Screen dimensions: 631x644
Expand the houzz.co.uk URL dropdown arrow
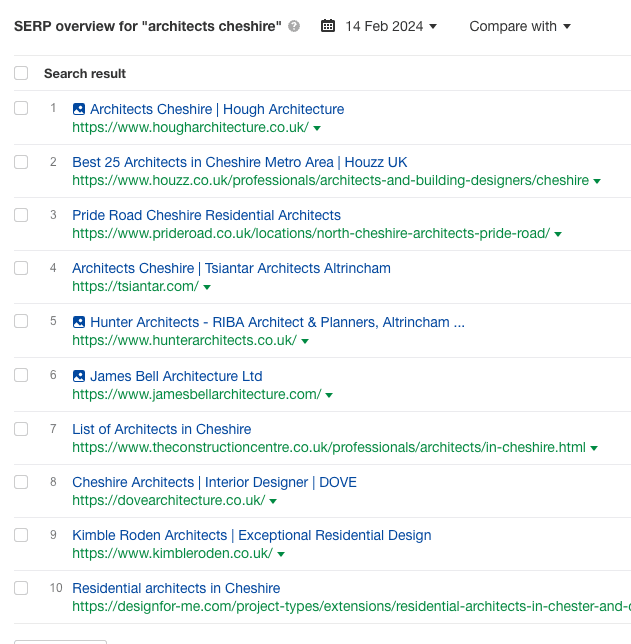[x=597, y=181]
